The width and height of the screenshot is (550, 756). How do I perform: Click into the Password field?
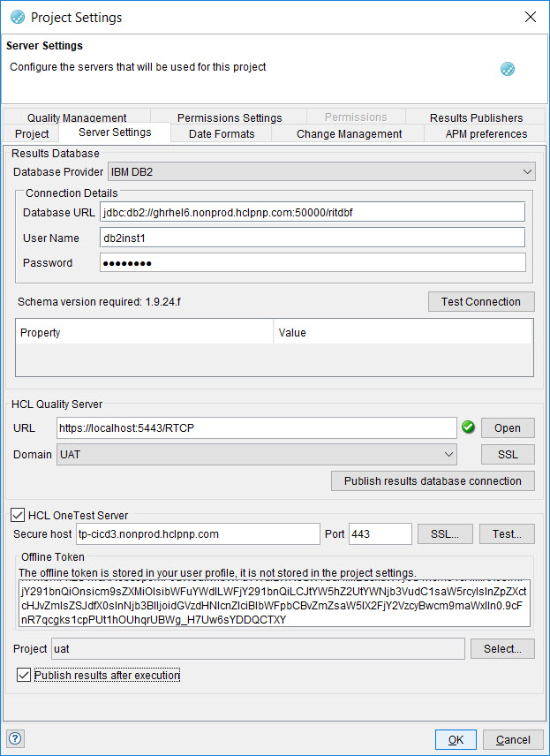313,263
